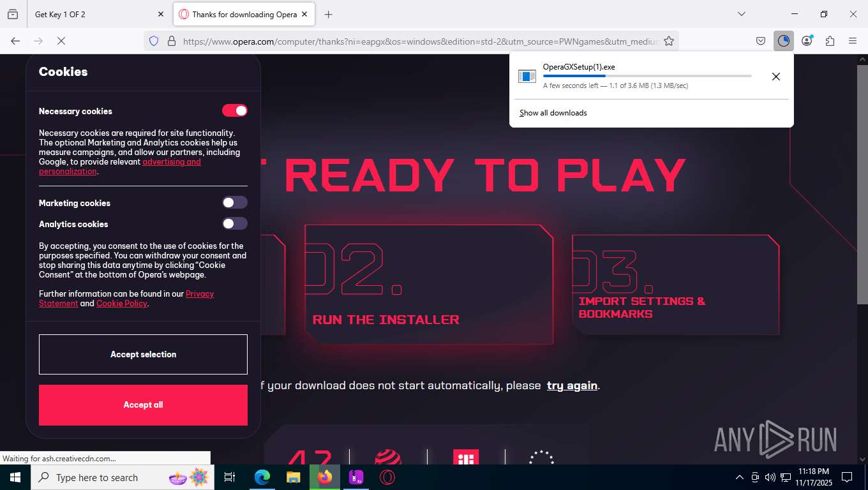Select the Thanks for downloading Opera tab
This screenshot has height=490, width=868.
point(244,14)
